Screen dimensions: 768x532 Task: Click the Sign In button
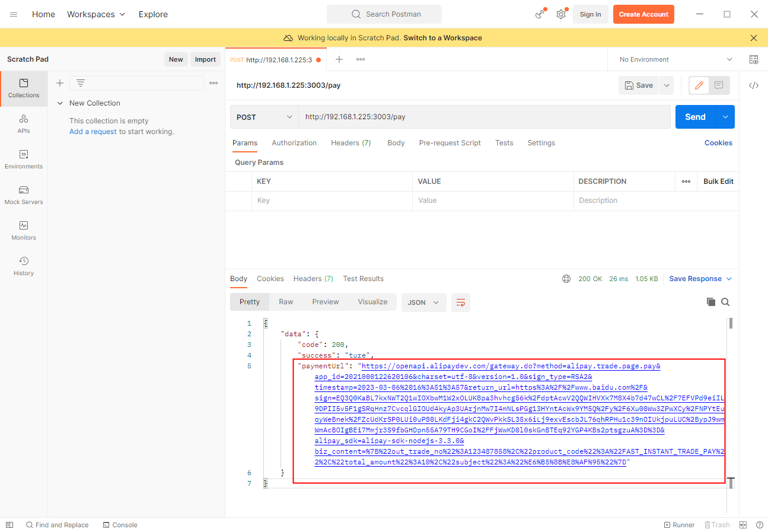pos(590,14)
